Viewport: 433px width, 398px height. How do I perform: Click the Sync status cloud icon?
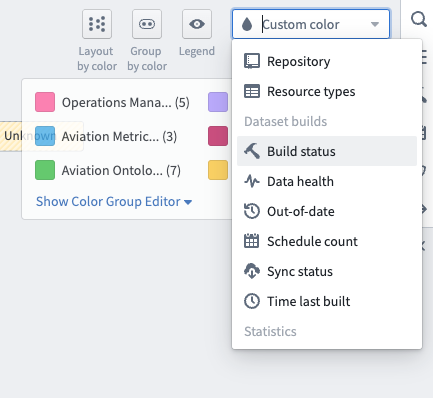[252, 271]
